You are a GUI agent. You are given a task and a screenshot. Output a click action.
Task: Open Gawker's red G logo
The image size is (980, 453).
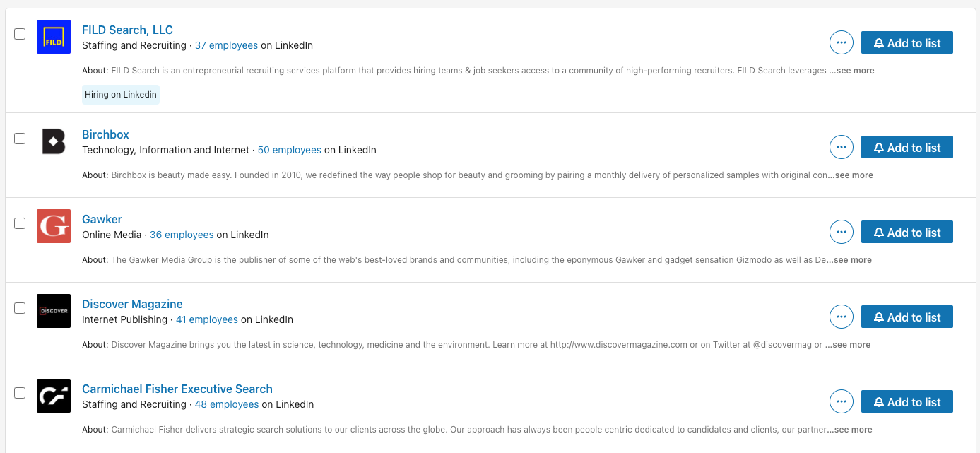(54, 226)
